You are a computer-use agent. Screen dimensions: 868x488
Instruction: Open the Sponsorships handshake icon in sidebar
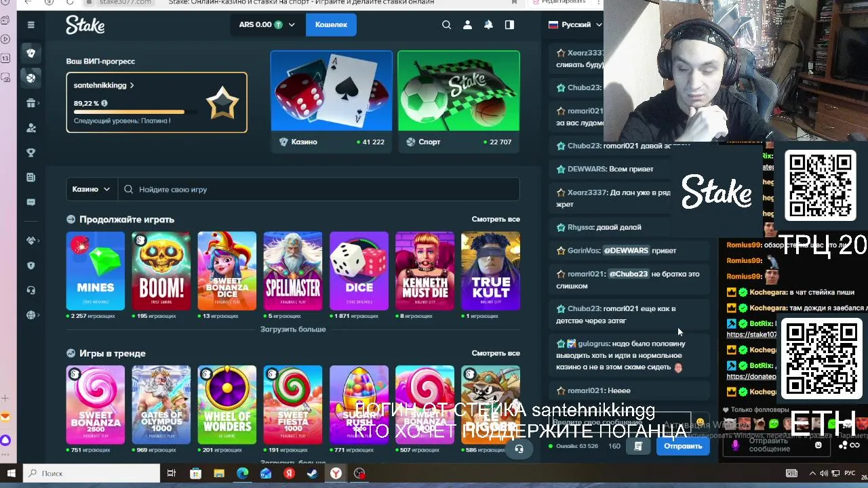[31, 241]
